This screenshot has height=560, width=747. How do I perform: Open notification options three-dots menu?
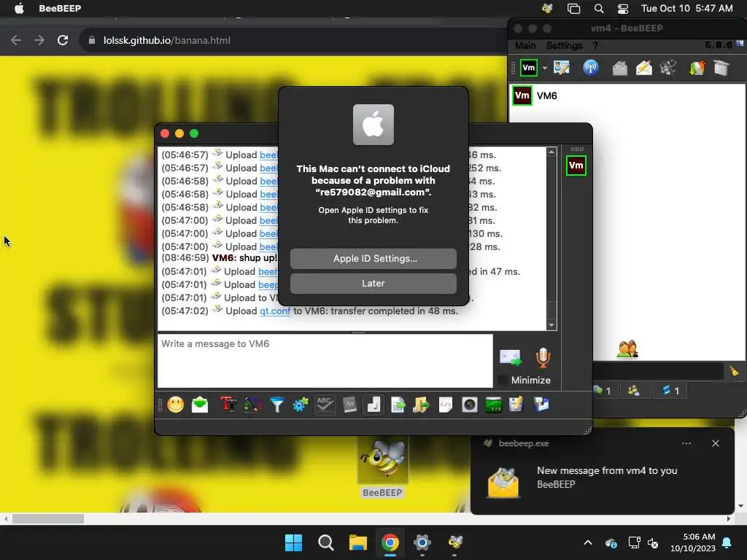point(686,443)
